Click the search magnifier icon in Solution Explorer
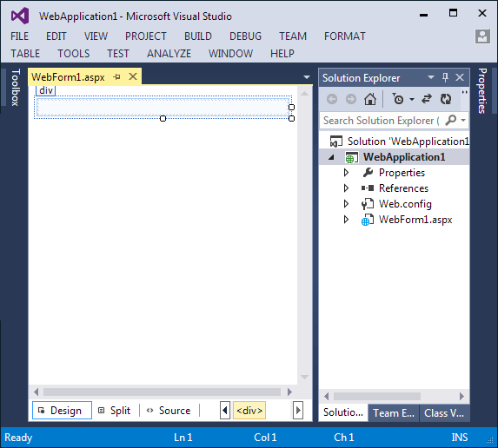Screen dimensions: 498x448 tap(451, 121)
